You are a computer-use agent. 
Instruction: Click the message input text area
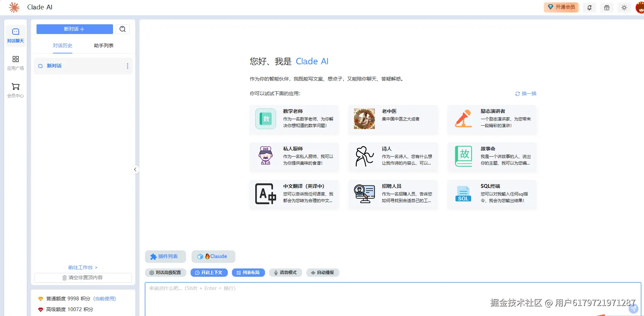393,299
